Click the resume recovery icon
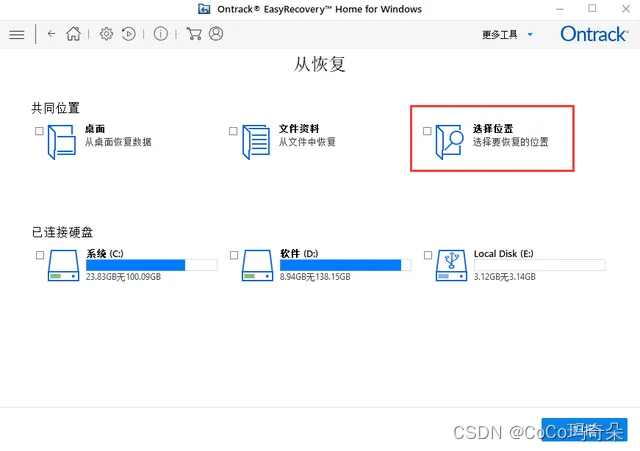This screenshot has height=451, width=640. 129,34
